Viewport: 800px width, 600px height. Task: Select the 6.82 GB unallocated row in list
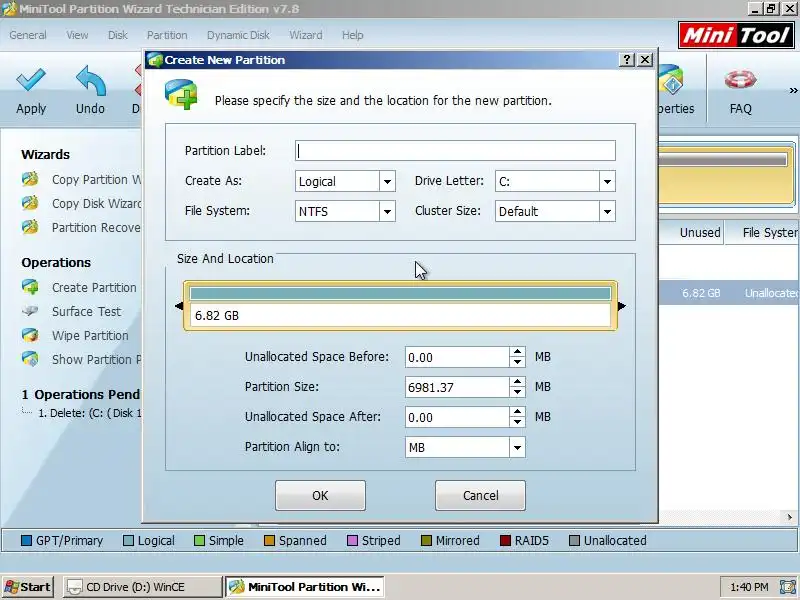pyautogui.click(x=729, y=293)
